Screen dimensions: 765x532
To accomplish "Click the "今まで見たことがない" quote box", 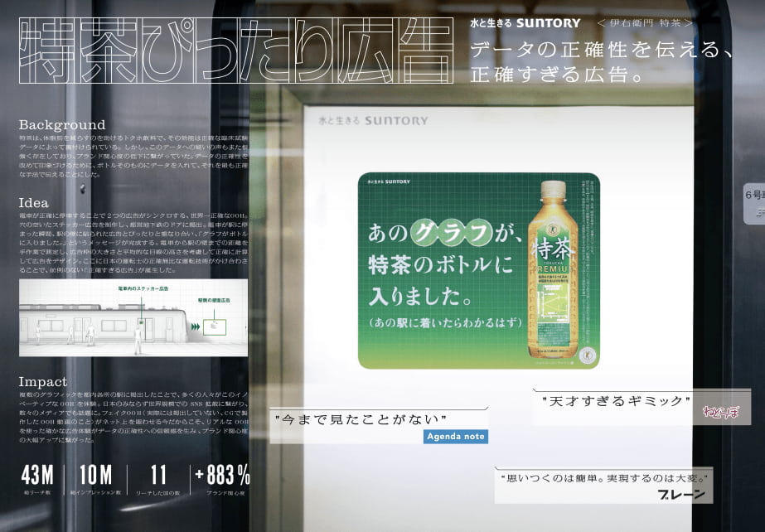I will 361,419.
